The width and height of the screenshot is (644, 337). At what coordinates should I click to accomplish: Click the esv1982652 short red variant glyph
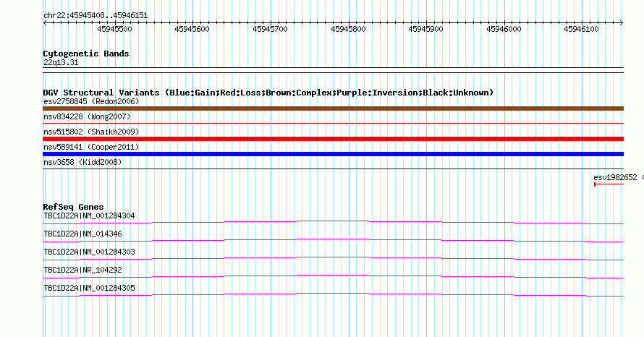tap(609, 184)
